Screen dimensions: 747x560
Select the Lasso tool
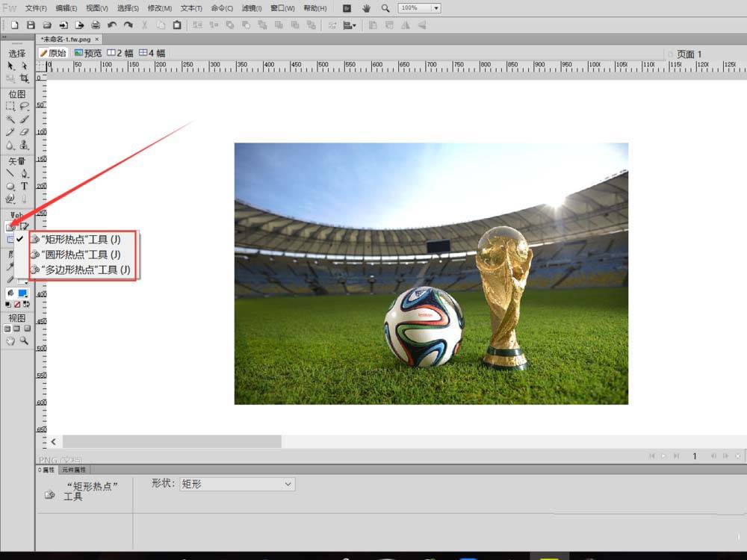(x=24, y=107)
